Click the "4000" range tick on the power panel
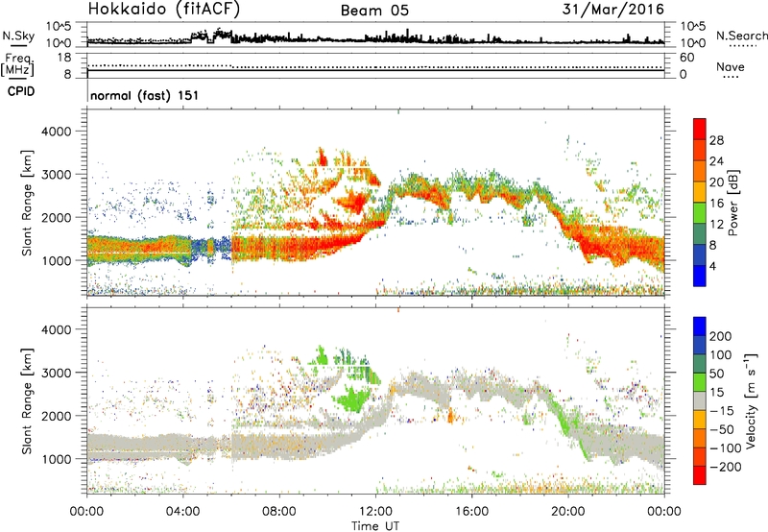This screenshot has height=532, width=768. (x=58, y=132)
